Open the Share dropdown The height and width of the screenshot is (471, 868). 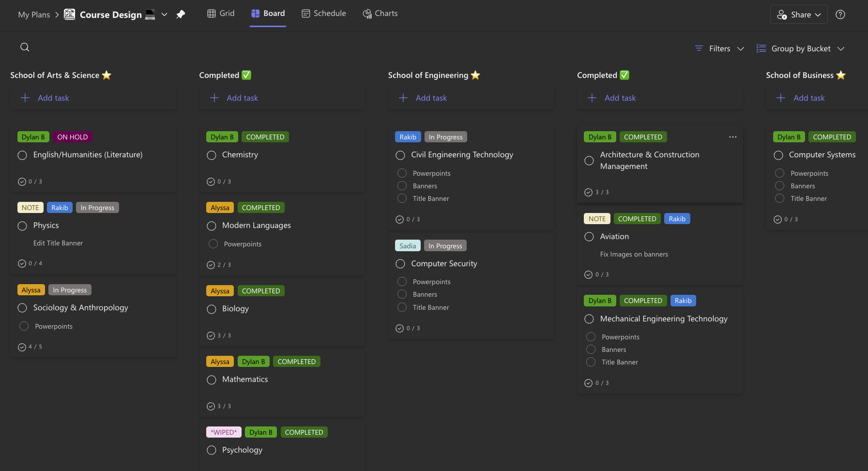(799, 15)
